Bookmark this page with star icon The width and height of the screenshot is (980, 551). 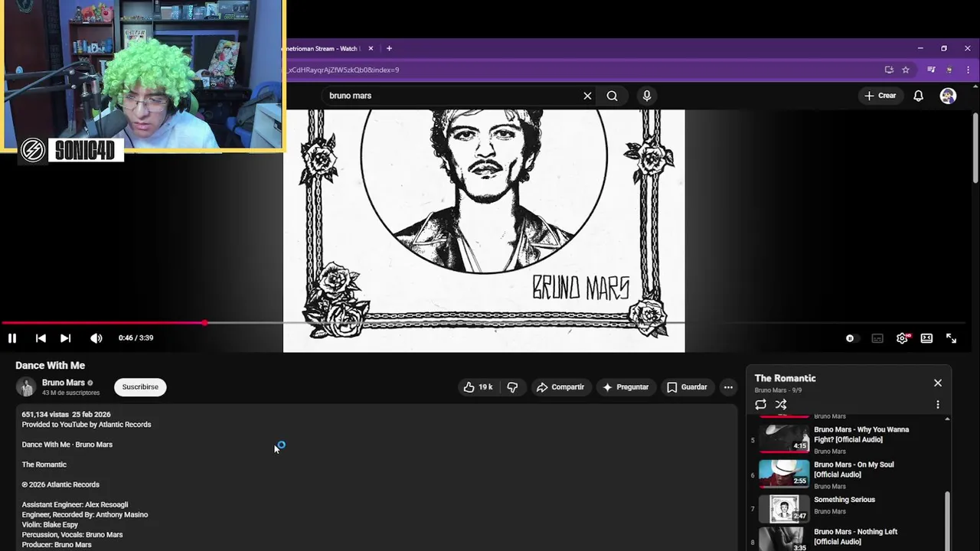click(906, 70)
